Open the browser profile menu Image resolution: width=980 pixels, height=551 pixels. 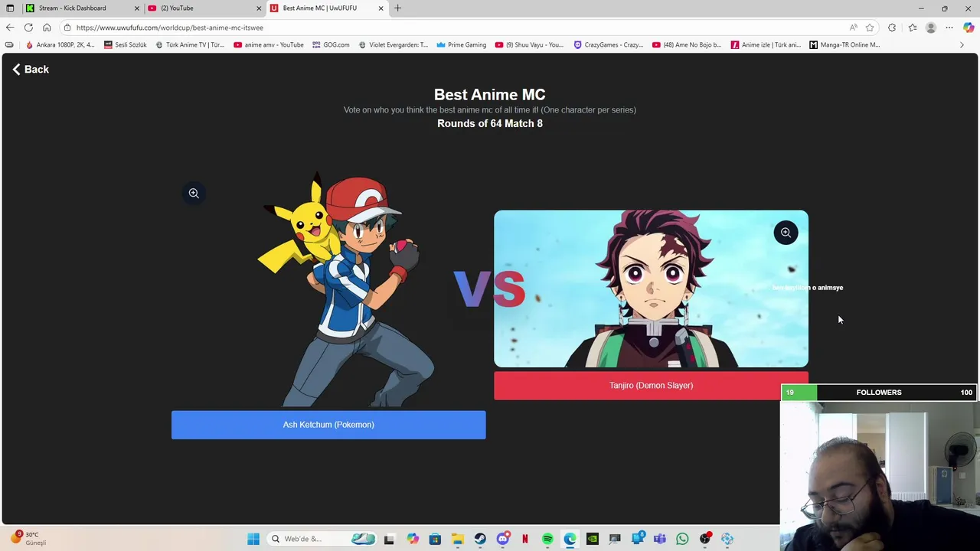pyautogui.click(x=931, y=28)
